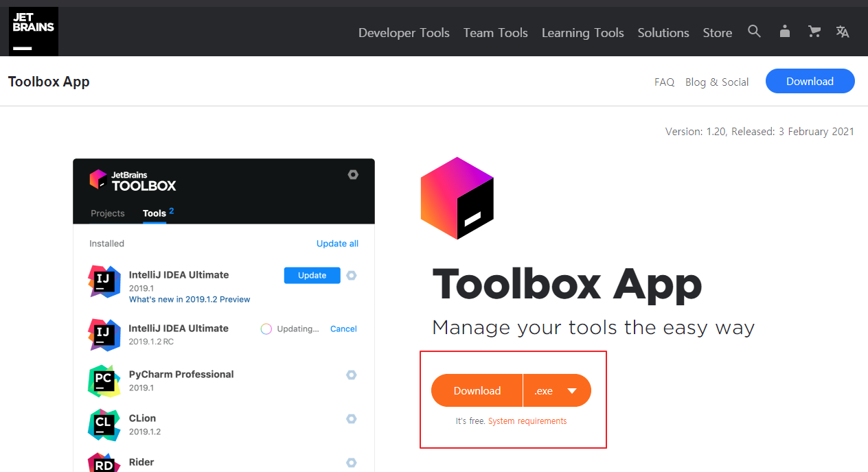Click the IntelliJ IDEA Ultimate 2019.1.2 RC icon
Screen dimensions: 868x472
[x=104, y=335]
